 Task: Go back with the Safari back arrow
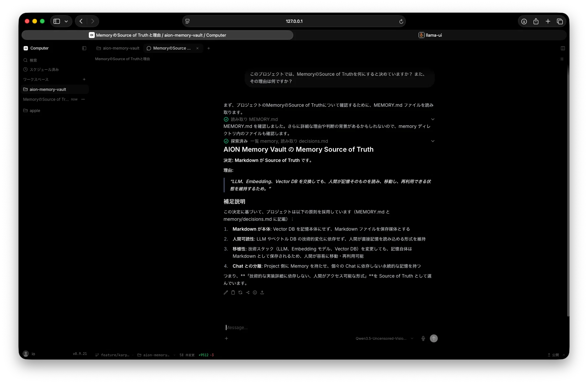tap(81, 21)
